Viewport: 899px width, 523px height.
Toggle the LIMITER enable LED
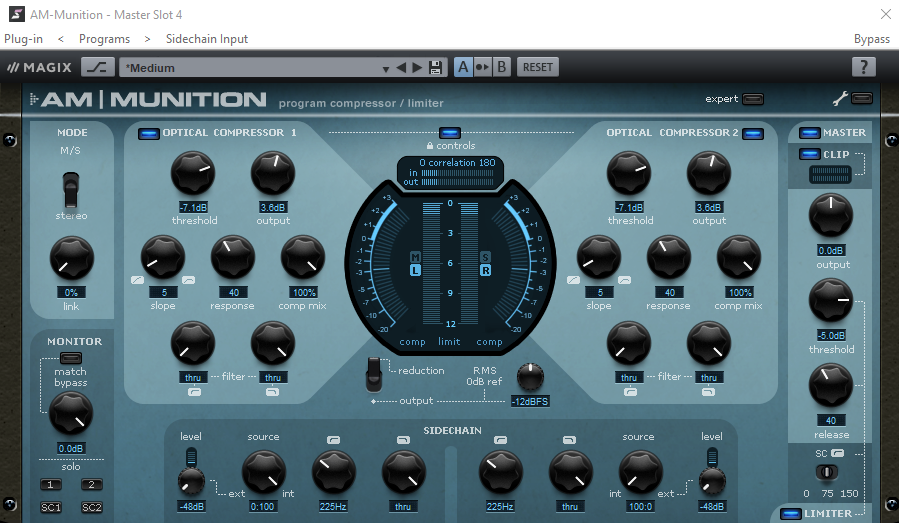(x=791, y=514)
